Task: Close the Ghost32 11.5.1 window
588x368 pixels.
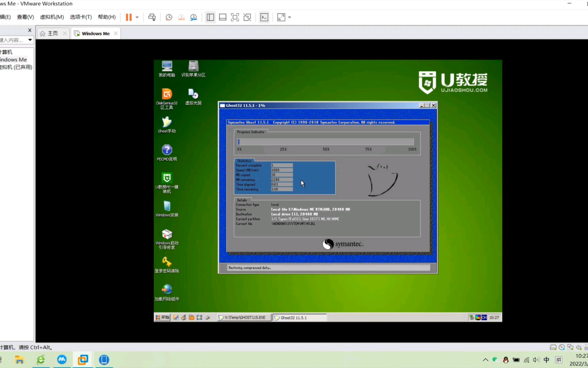Action: 434,106
